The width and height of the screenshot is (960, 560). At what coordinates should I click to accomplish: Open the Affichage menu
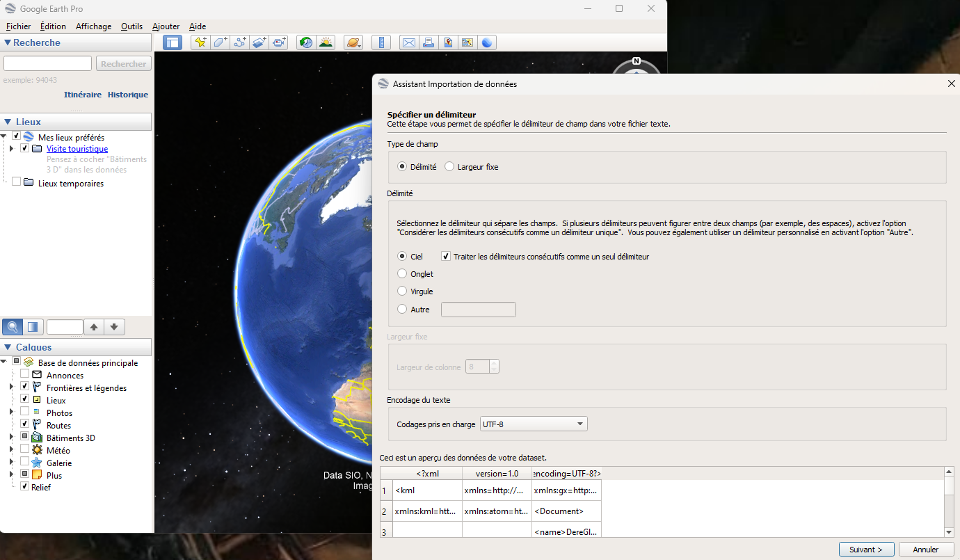point(93,26)
